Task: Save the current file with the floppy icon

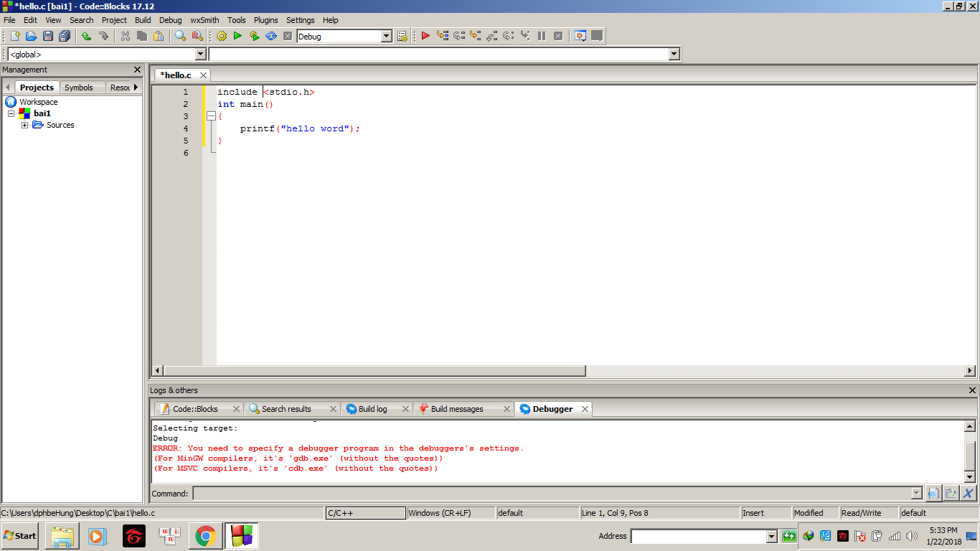Action: [x=48, y=36]
